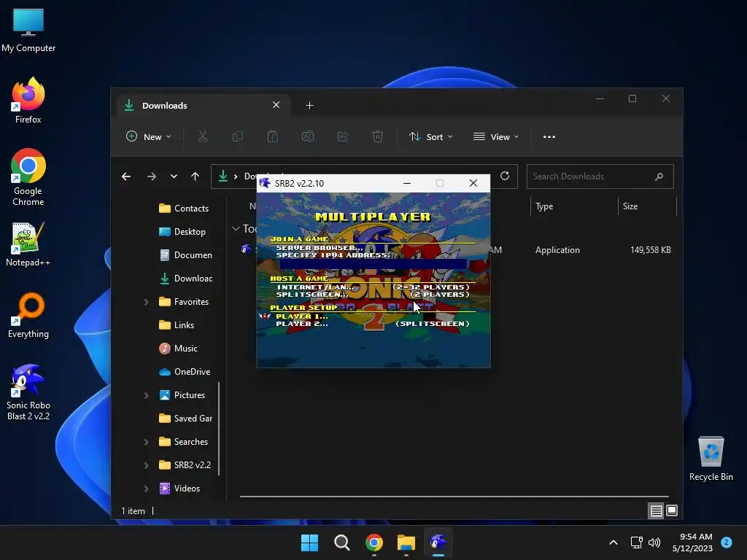Expand the SRB2 v2.2 folder node

click(146, 465)
